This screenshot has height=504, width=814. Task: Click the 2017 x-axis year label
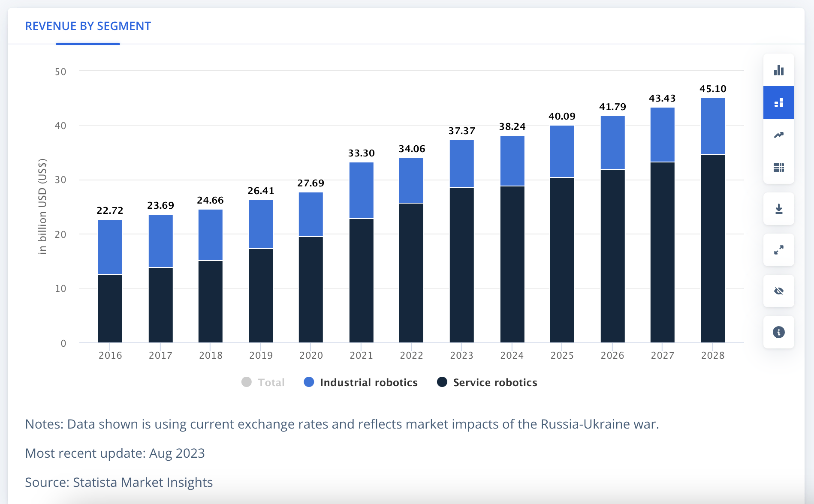(160, 355)
